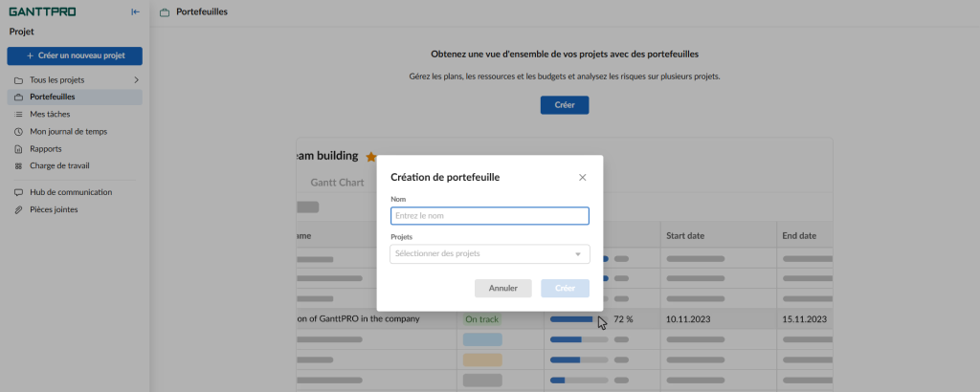980x392 pixels.
Task: Click the task name mentioning GanttPRO in the company
Action: tap(358, 319)
